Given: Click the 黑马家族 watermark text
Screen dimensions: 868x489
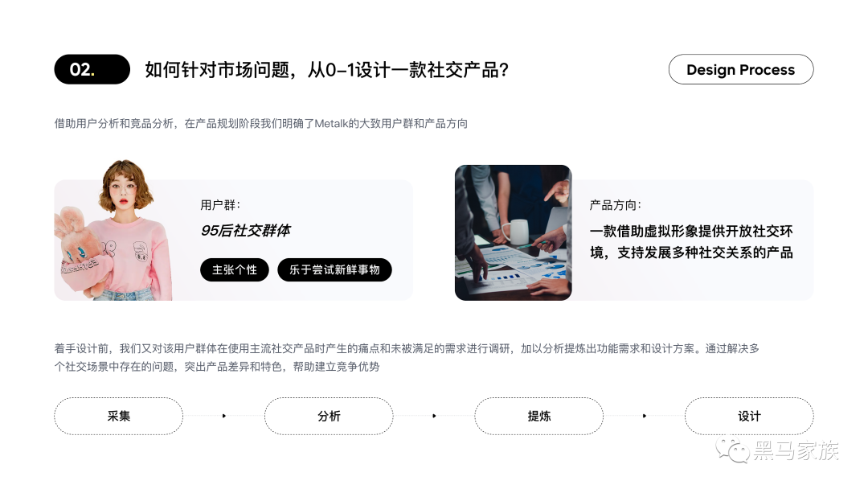Looking at the screenshot, I should tap(796, 450).
